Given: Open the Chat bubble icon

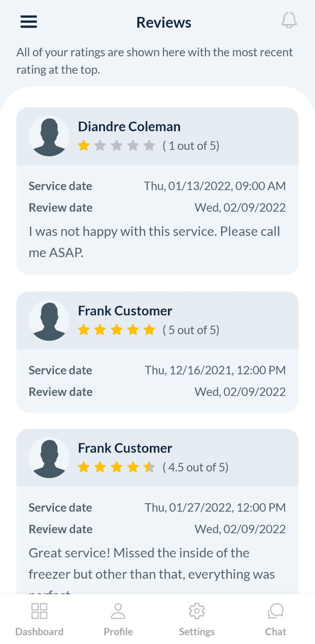Looking at the screenshot, I should coord(276,611).
